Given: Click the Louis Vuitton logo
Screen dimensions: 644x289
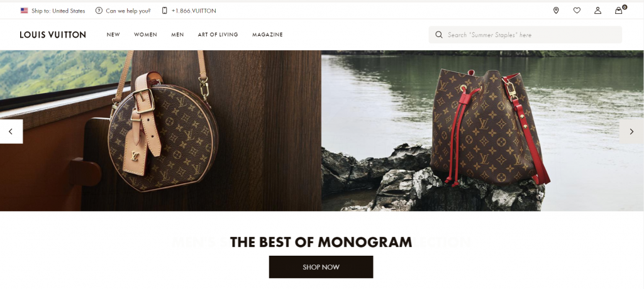Looking at the screenshot, I should (53, 35).
